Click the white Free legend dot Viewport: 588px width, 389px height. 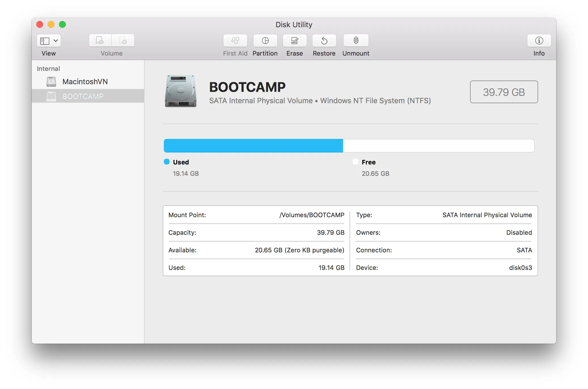tap(356, 162)
